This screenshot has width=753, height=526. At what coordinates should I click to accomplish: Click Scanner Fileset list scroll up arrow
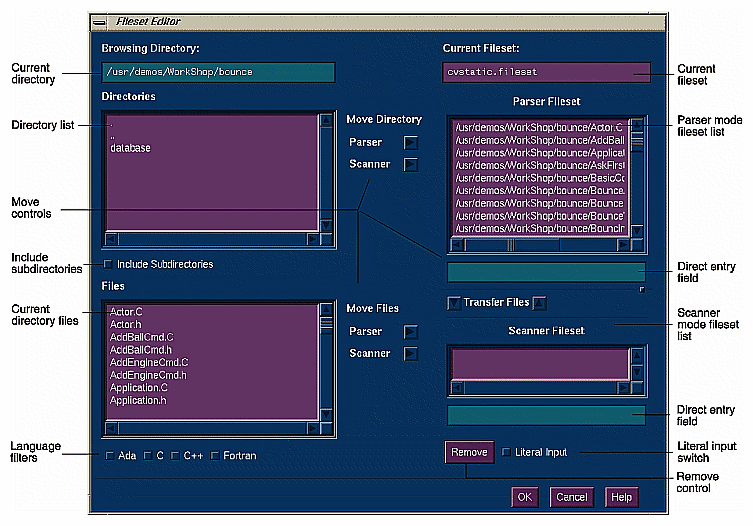pyautogui.click(x=637, y=355)
